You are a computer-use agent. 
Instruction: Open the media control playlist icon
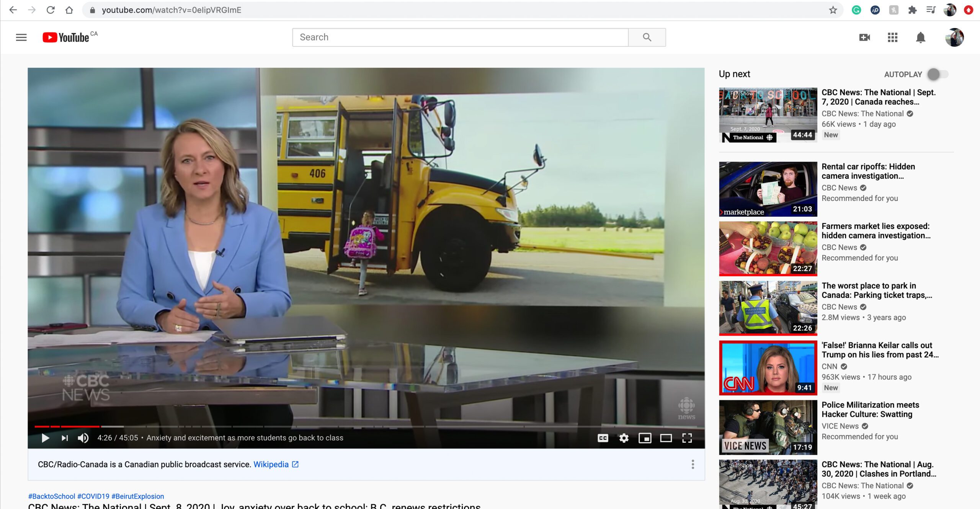tap(931, 10)
